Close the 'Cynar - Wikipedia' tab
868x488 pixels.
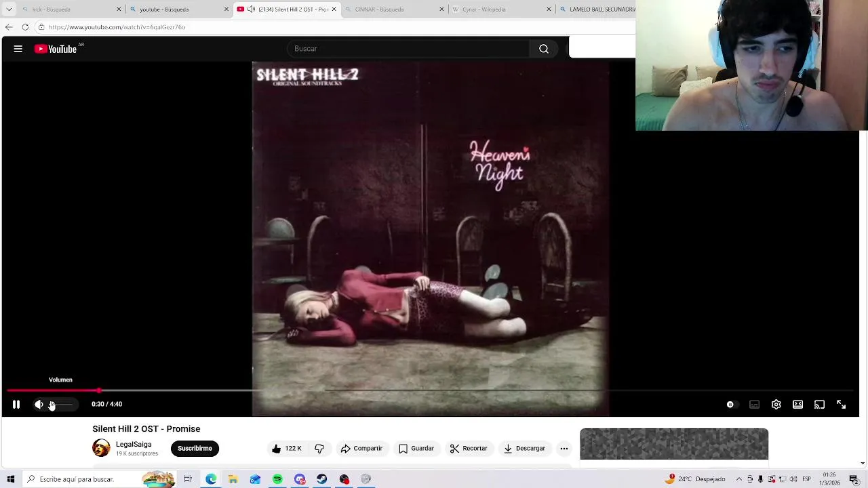(x=549, y=9)
